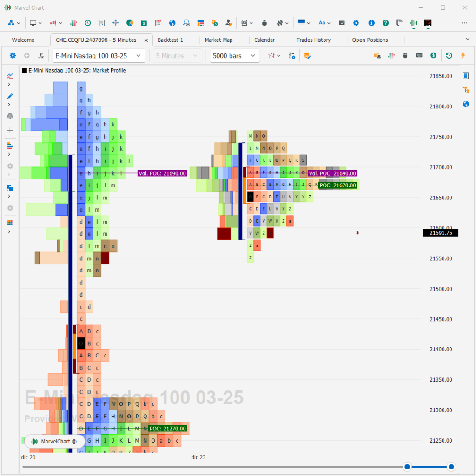This screenshot has height=476, width=476.
Task: Open the Trades History tab
Action: point(314,40)
